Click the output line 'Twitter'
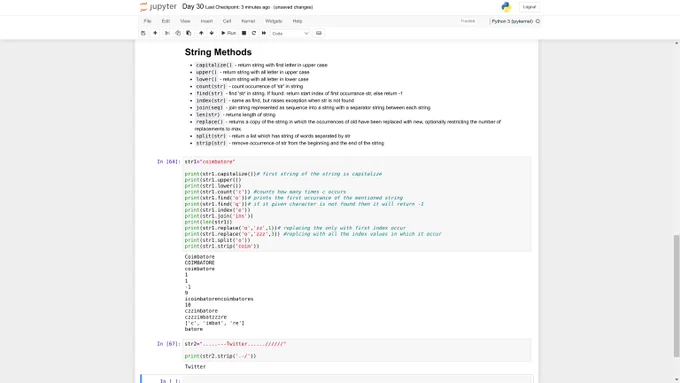Viewport: 680px width, 383px height. (x=195, y=367)
